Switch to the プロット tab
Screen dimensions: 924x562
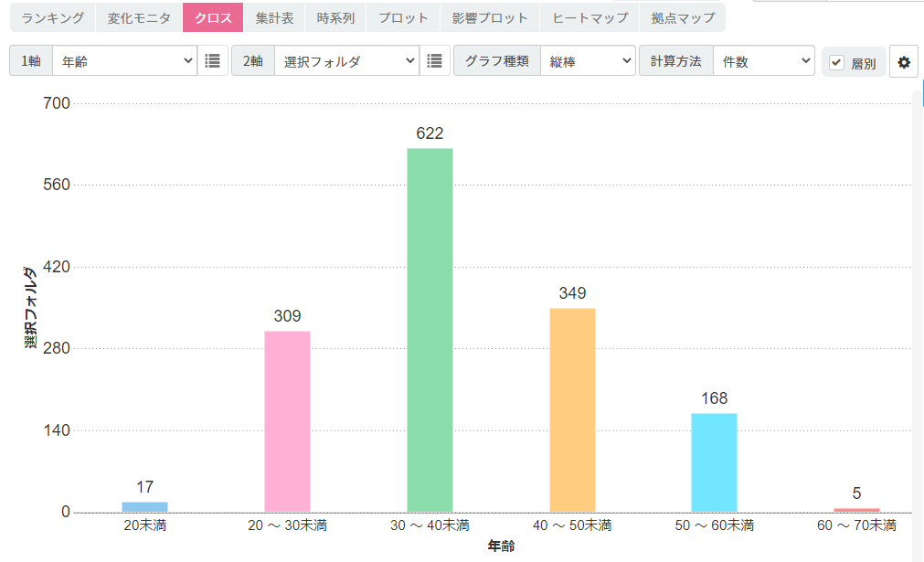point(403,17)
